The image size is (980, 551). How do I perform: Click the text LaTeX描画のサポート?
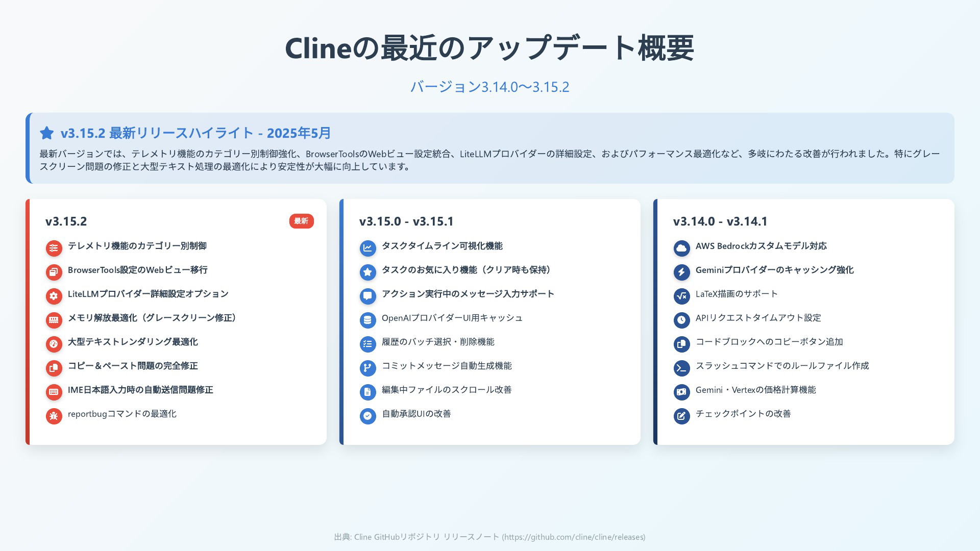(737, 294)
